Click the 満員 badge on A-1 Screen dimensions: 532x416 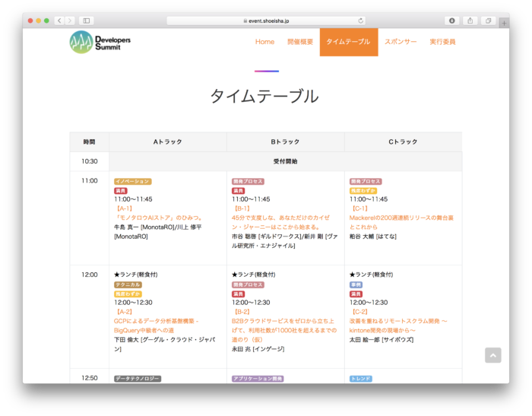120,191
